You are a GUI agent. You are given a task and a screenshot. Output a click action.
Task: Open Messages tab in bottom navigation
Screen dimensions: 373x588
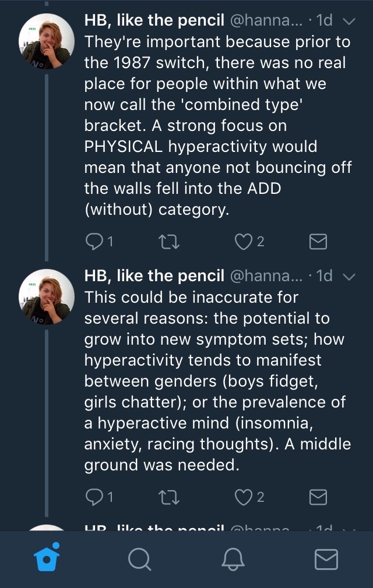(x=326, y=559)
